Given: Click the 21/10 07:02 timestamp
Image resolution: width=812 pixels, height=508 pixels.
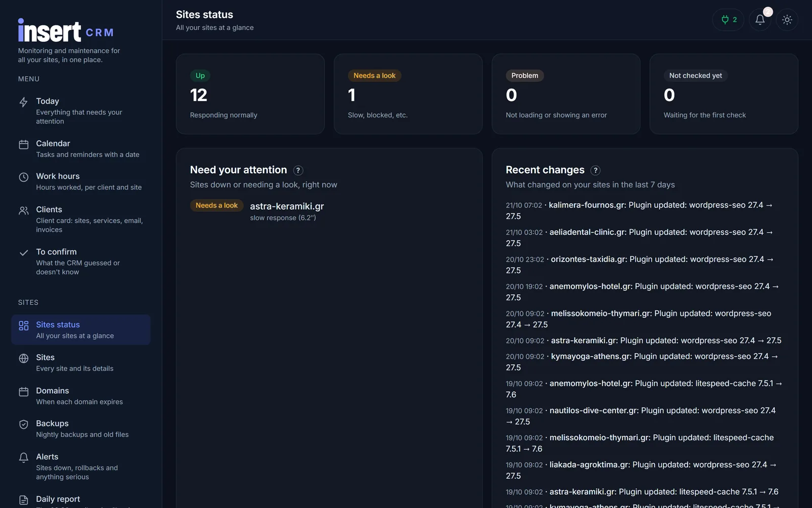Looking at the screenshot, I should point(524,205).
